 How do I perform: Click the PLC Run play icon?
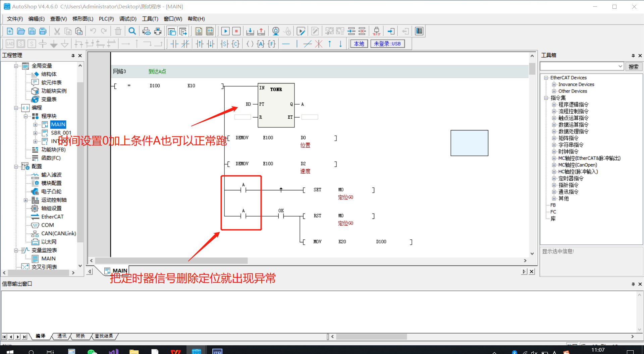[225, 31]
